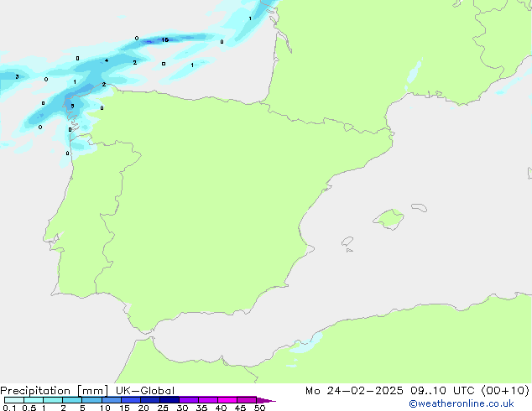Image resolution: width=532 pixels, height=411 pixels.
Task: Click the '(00+10)' forecast offset text
Action: coord(505,391)
